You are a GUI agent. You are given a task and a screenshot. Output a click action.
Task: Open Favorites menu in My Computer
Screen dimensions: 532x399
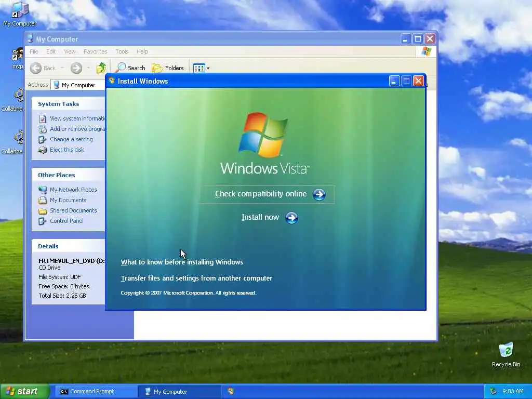click(95, 51)
